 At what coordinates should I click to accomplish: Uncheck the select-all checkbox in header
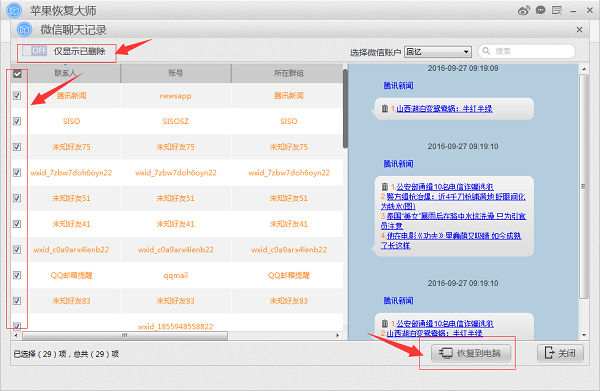[x=17, y=73]
